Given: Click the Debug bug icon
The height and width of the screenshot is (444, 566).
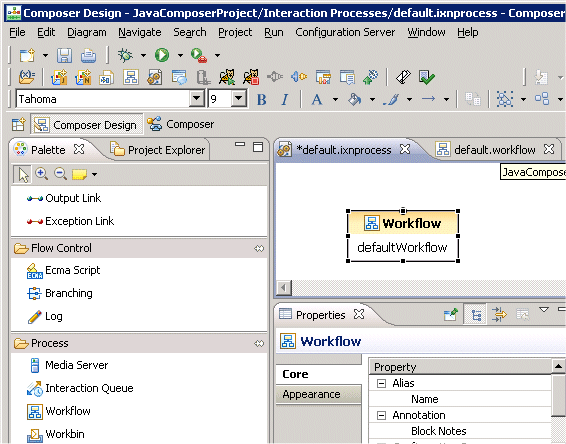Looking at the screenshot, I should pos(125,55).
